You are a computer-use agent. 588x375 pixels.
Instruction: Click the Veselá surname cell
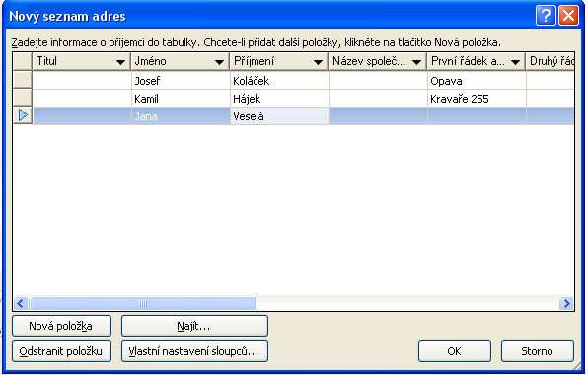pyautogui.click(x=279, y=116)
